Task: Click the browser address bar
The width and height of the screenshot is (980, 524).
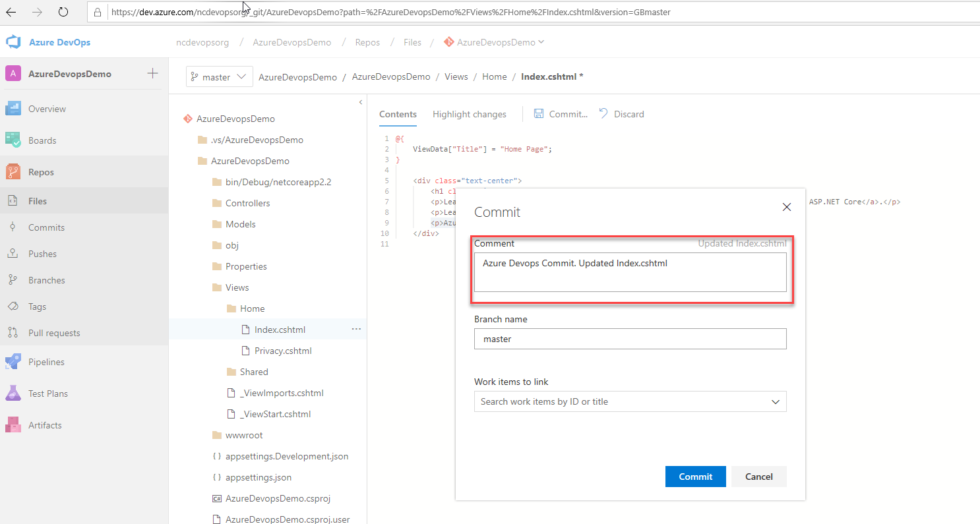Action: pyautogui.click(x=533, y=12)
